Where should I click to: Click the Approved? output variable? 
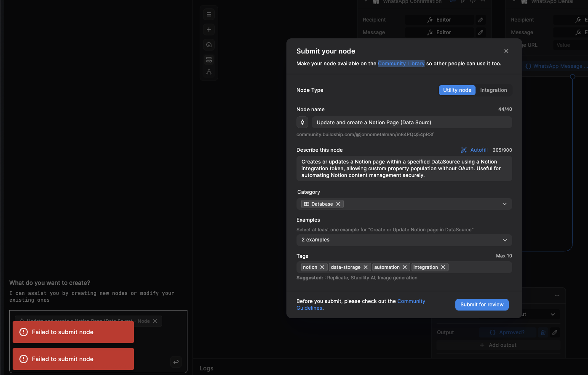tap(507, 332)
